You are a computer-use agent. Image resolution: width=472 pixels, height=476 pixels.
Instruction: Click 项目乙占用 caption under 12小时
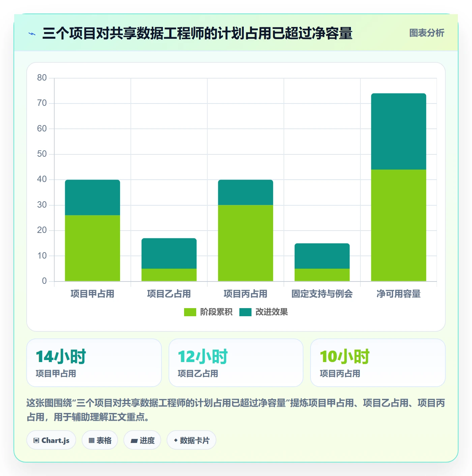pos(198,374)
